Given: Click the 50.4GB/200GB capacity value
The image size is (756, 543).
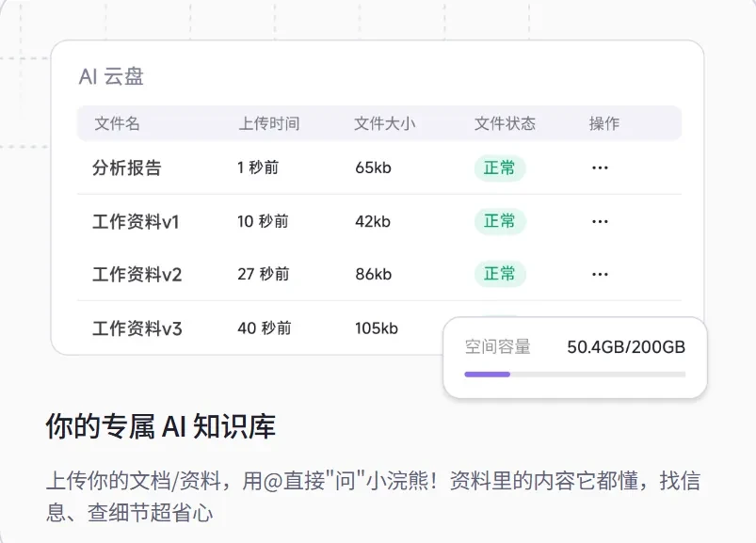Looking at the screenshot, I should [x=626, y=347].
